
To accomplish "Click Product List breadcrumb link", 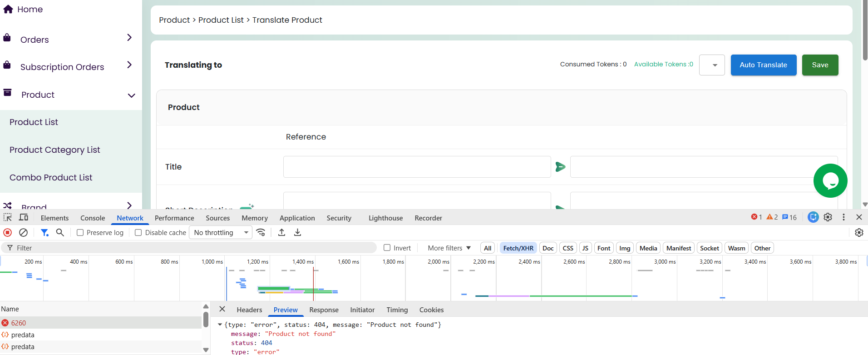I will pos(221,20).
